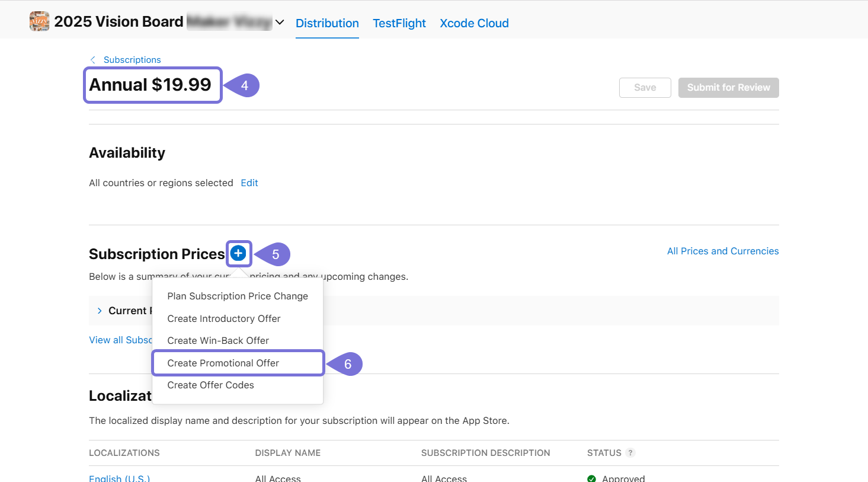
Task: Click the 2025 Vision Board app icon
Action: tap(39, 21)
